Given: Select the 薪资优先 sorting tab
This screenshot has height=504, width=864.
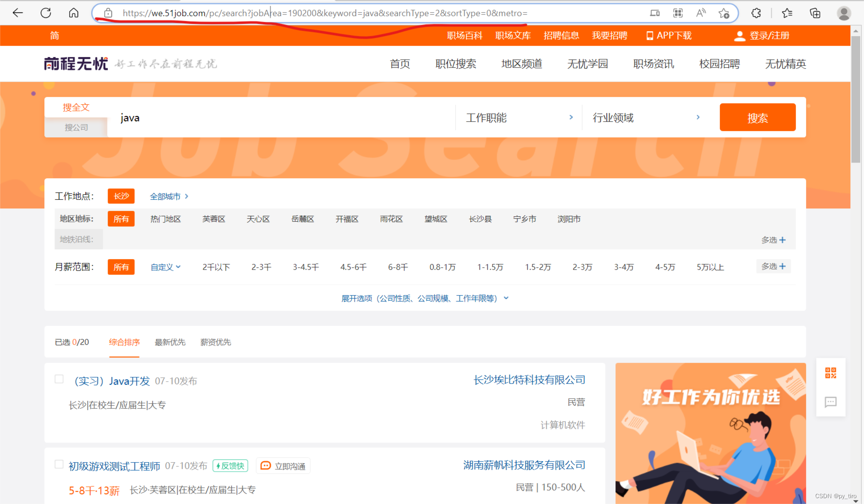Looking at the screenshot, I should tap(216, 342).
